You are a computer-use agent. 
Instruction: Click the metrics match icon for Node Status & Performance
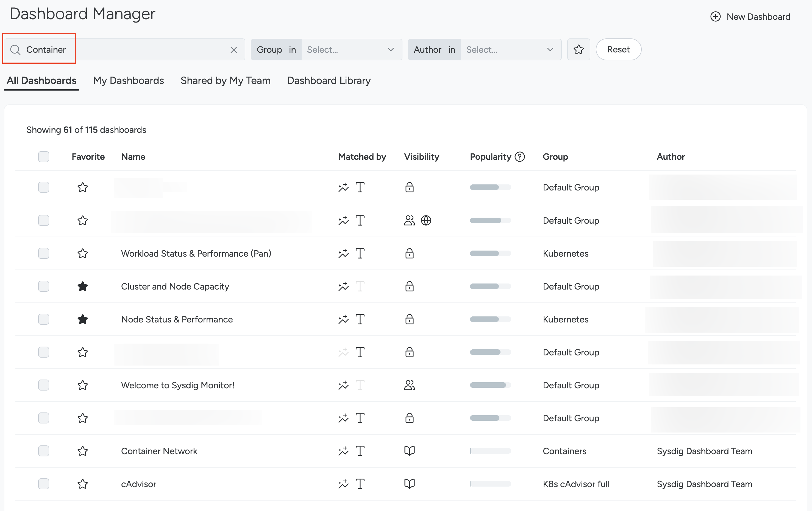(x=343, y=319)
